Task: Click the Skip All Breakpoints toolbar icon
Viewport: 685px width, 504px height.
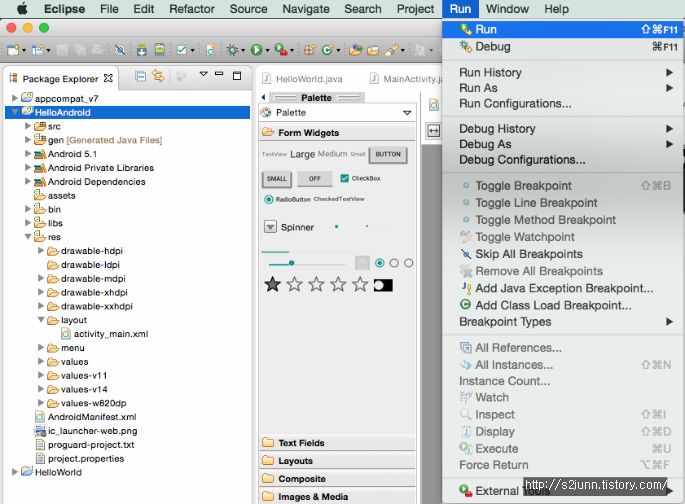Action: tap(120, 50)
